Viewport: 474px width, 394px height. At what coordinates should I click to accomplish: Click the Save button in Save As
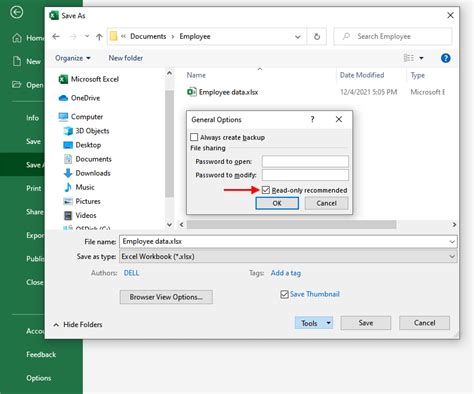366,323
